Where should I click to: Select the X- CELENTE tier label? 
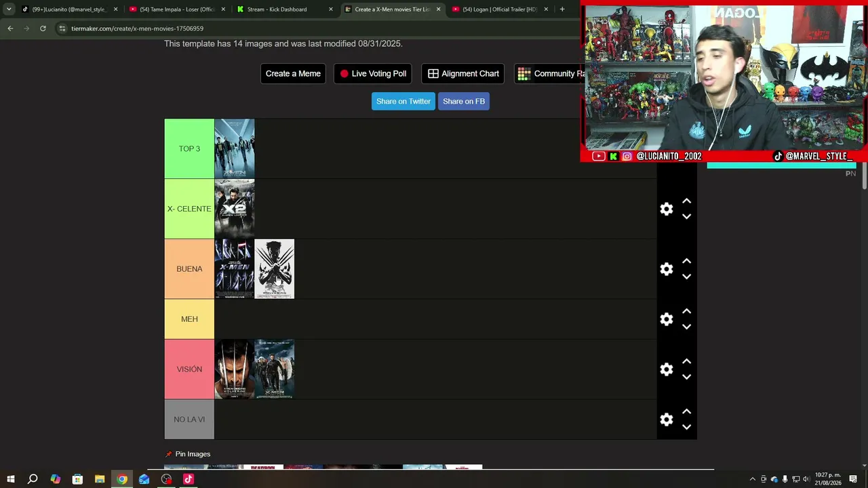(189, 209)
